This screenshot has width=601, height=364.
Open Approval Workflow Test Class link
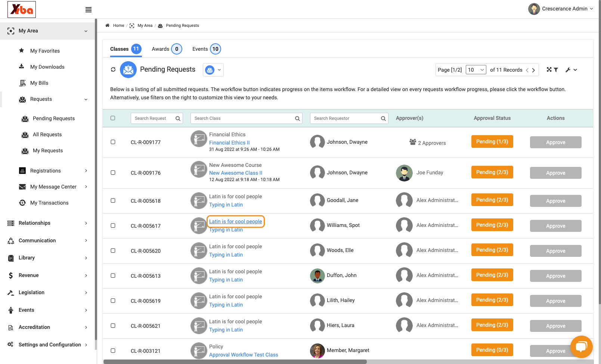point(244,355)
